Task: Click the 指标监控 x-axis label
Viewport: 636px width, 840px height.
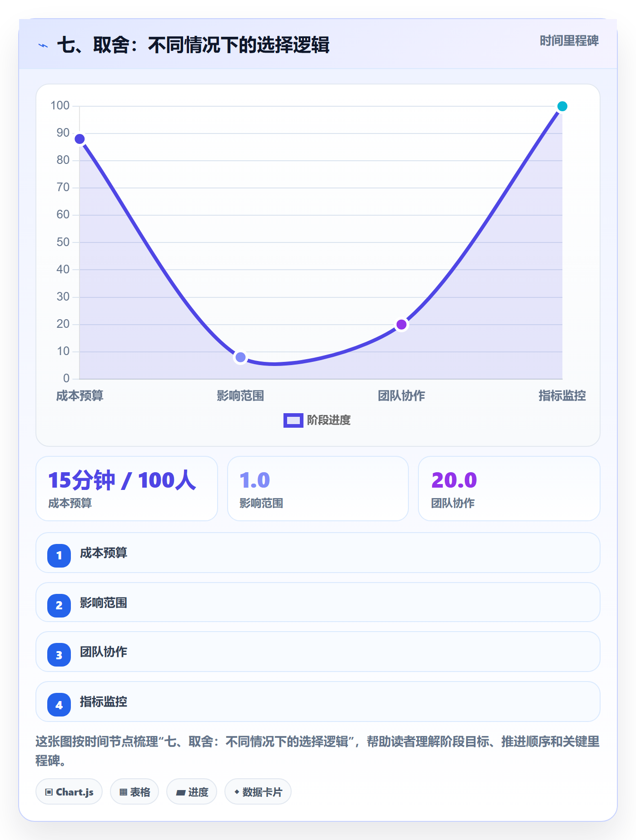Action: click(x=562, y=396)
